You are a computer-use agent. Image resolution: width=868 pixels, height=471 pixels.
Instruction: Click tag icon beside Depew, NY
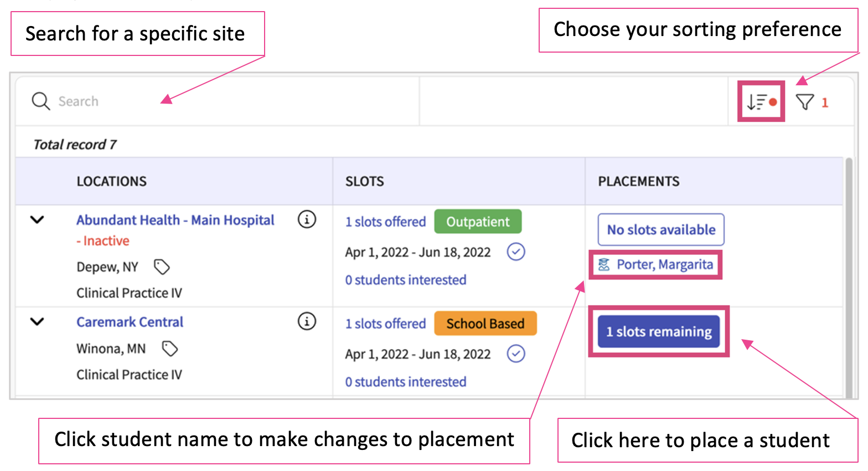click(162, 267)
